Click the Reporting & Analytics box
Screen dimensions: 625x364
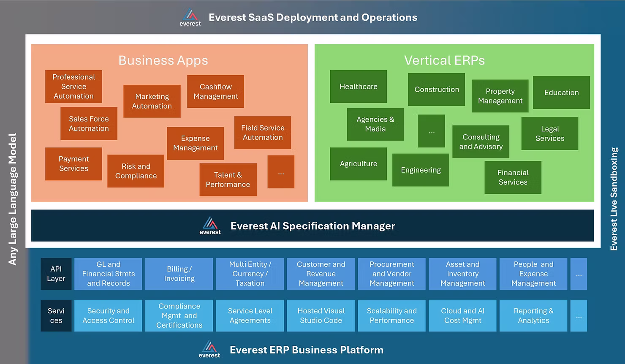534,315
